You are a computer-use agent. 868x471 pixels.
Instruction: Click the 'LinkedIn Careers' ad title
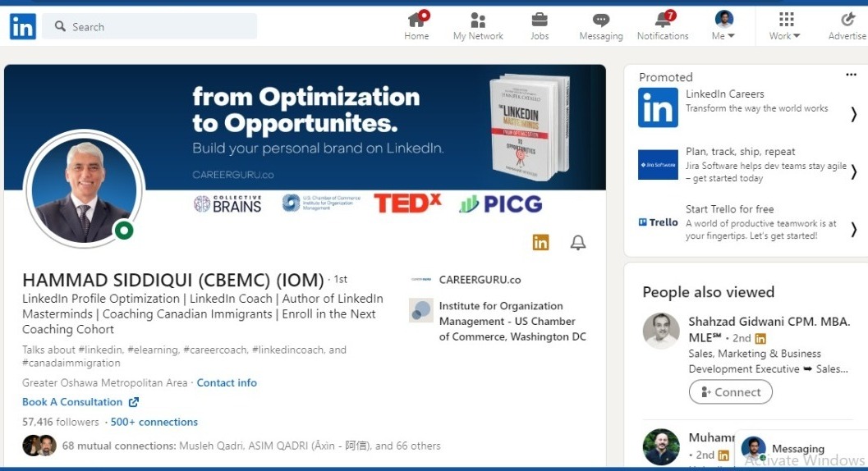724,94
